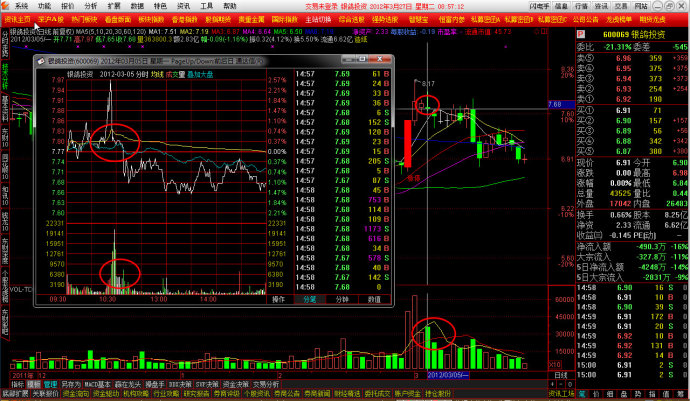The height and width of the screenshot is (401, 690).
Task: Open the 资讯 menu
Action: point(184,6)
